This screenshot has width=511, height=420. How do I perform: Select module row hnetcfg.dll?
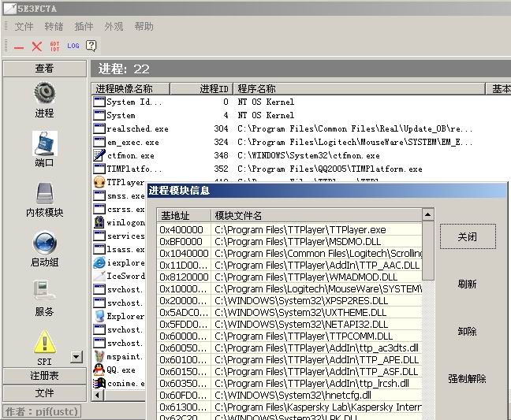pos(289,396)
